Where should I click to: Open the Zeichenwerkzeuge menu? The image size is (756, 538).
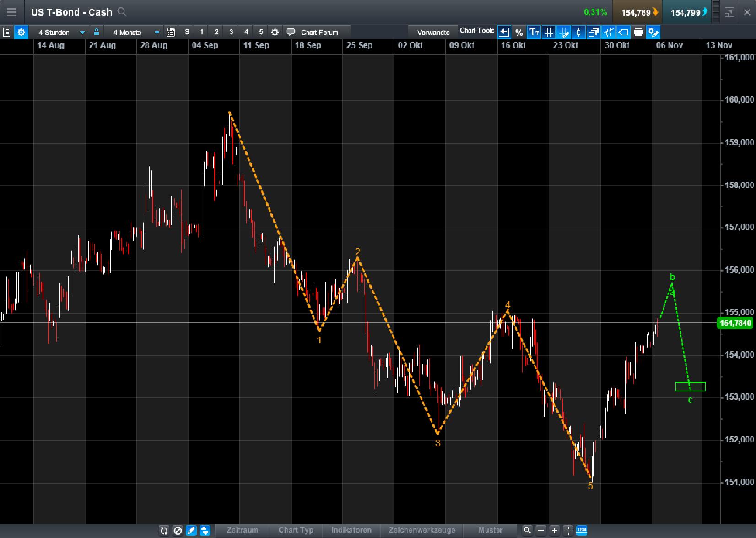click(x=421, y=530)
